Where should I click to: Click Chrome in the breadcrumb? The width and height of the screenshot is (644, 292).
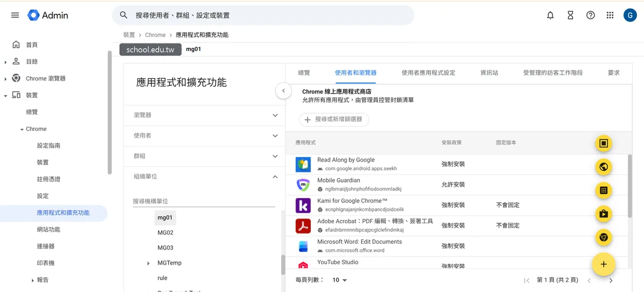pos(155,35)
